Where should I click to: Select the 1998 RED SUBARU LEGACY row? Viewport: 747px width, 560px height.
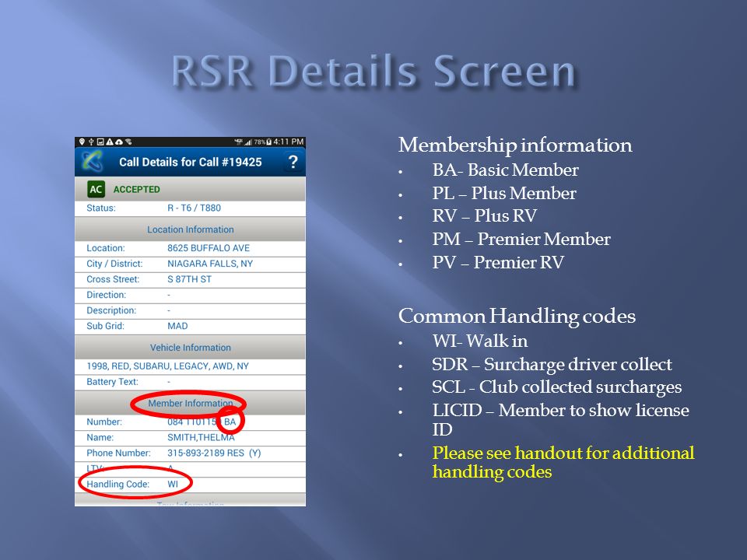tap(190, 366)
